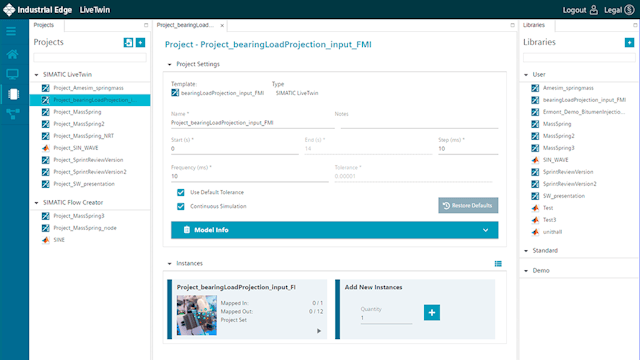The height and width of the screenshot is (360, 640).
Task: Add new instances with plus button
Action: (x=432, y=313)
